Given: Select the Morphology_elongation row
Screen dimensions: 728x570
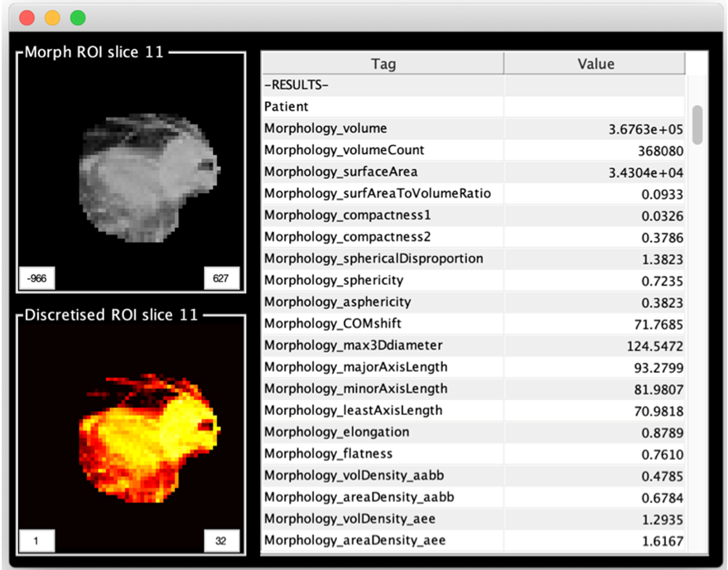Looking at the screenshot, I should click(x=474, y=432).
